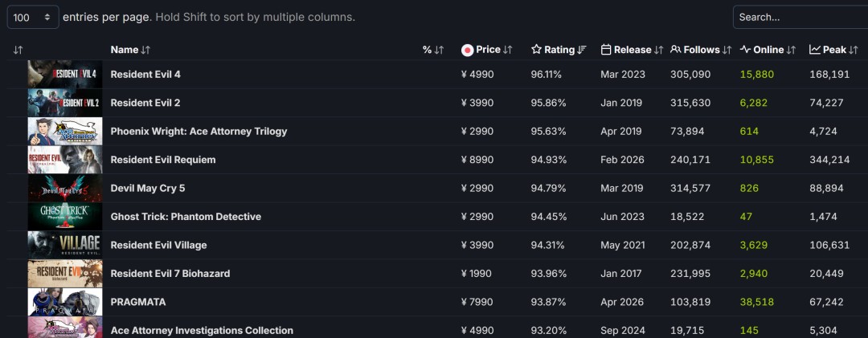The image size is (868, 338).
Task: Click Resident Evil 2 thumbnail image
Action: point(65,103)
